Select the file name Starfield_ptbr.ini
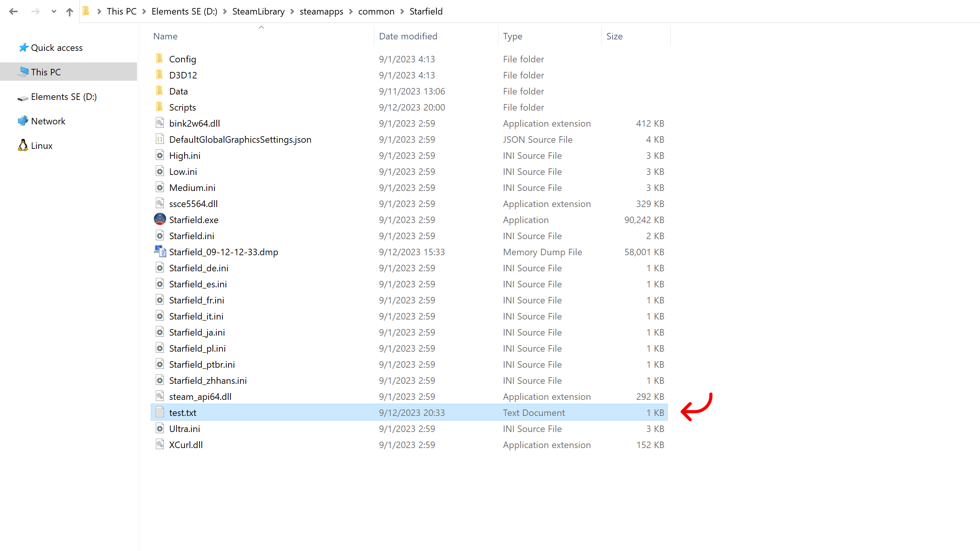Image resolution: width=980 pixels, height=551 pixels. [202, 365]
